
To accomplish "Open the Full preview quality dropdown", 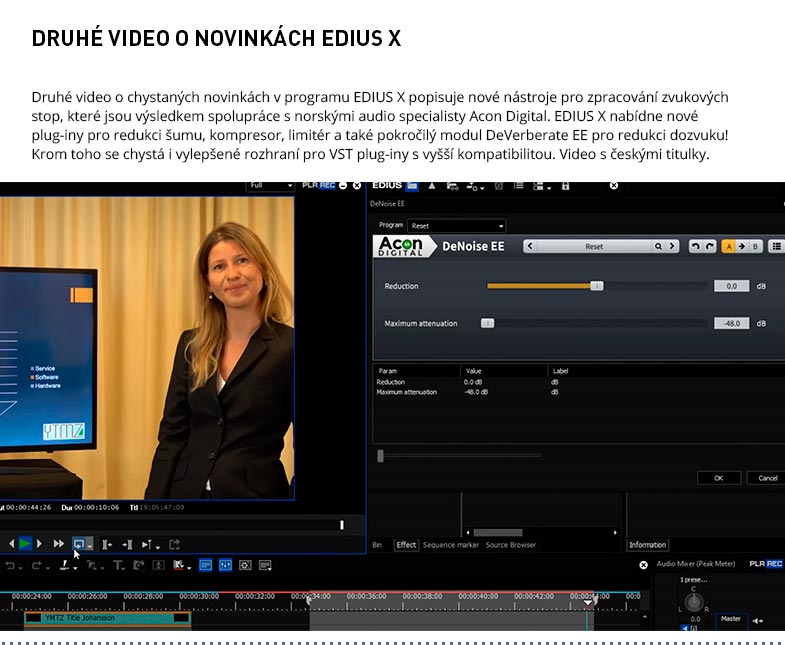I will click(x=269, y=186).
